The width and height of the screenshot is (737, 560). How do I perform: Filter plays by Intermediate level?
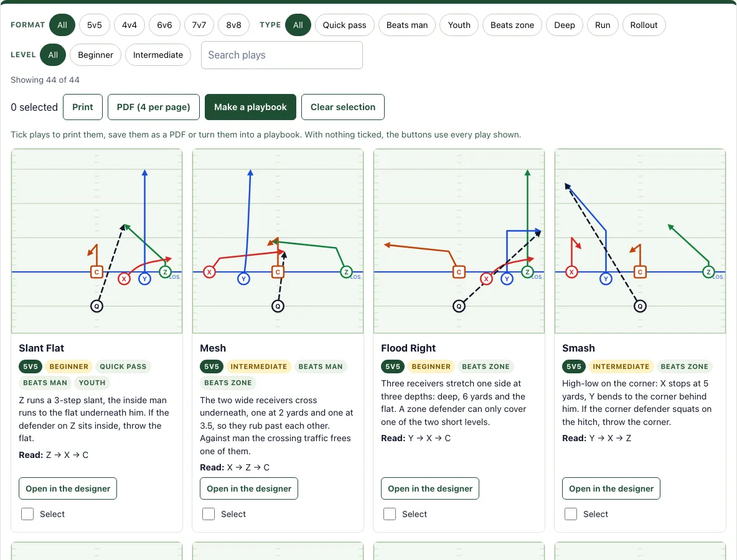(x=158, y=55)
